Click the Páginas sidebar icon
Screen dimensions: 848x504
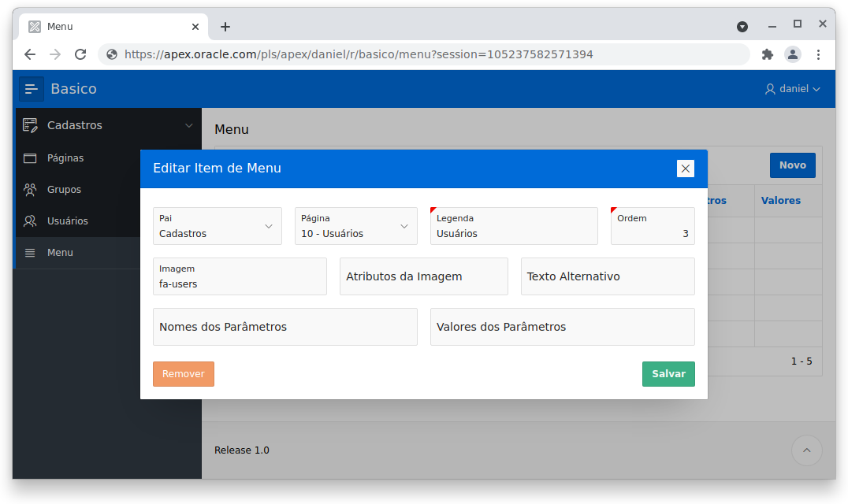(29, 157)
